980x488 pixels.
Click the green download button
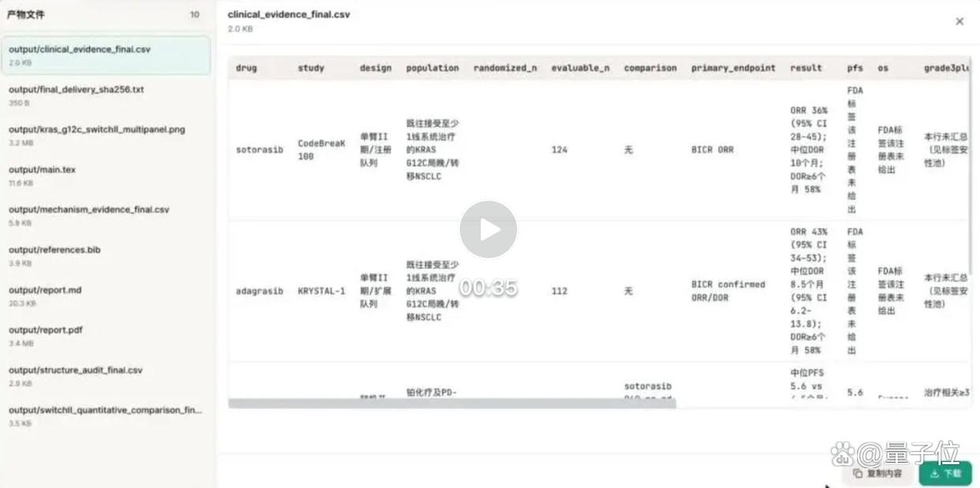[945, 473]
